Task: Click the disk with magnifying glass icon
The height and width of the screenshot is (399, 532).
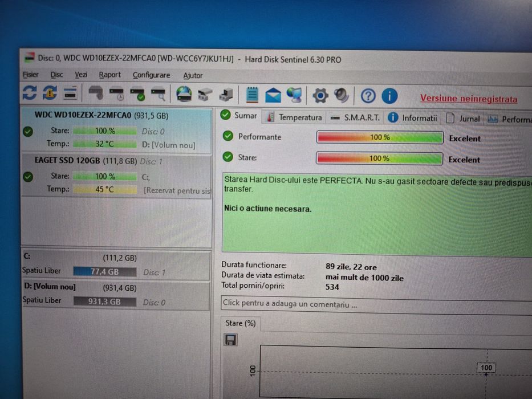Action: click(158, 94)
